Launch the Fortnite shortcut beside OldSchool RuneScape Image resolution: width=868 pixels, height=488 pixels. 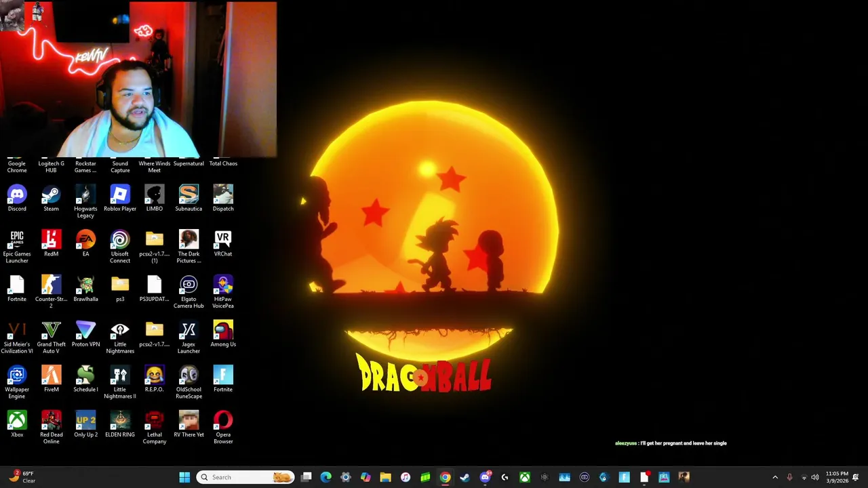tap(223, 379)
